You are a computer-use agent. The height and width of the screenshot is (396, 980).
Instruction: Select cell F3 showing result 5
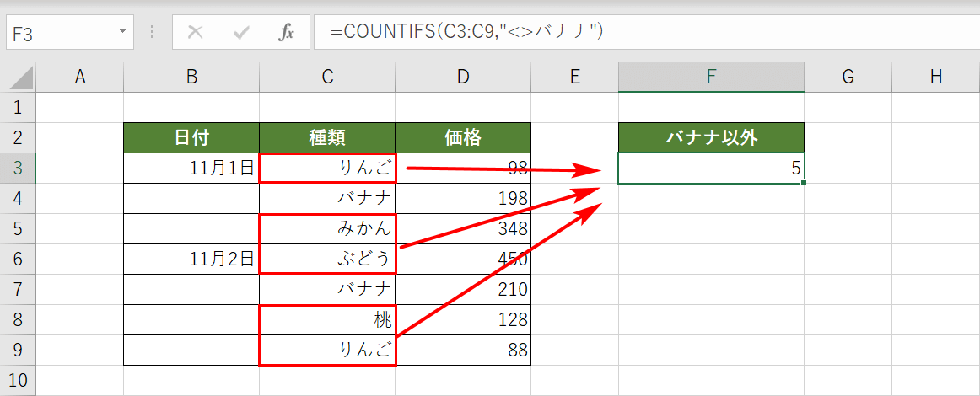tap(711, 168)
